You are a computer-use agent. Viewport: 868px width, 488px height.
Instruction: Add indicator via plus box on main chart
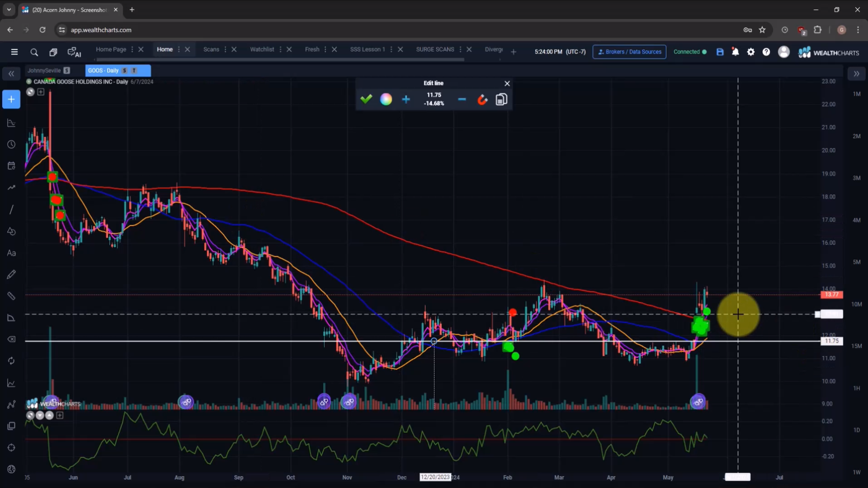tap(41, 92)
